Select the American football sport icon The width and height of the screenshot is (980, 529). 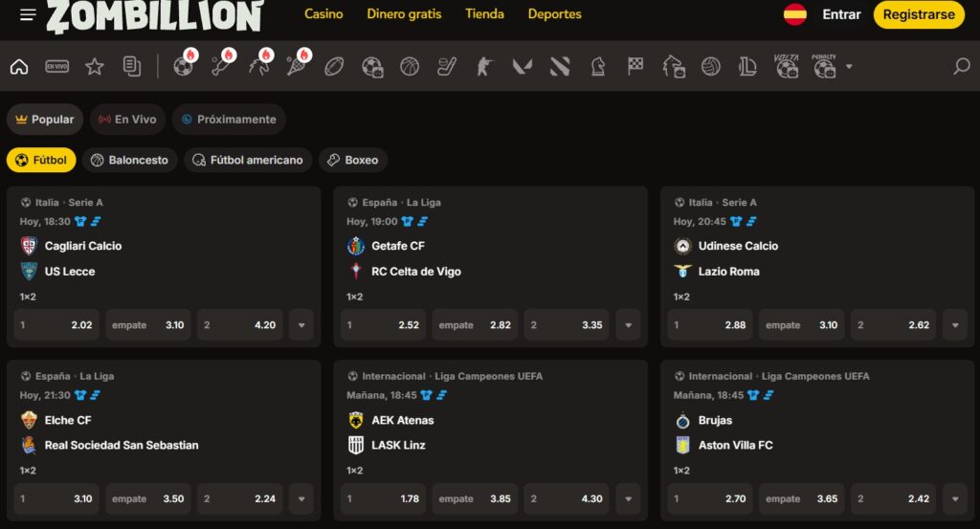334,66
